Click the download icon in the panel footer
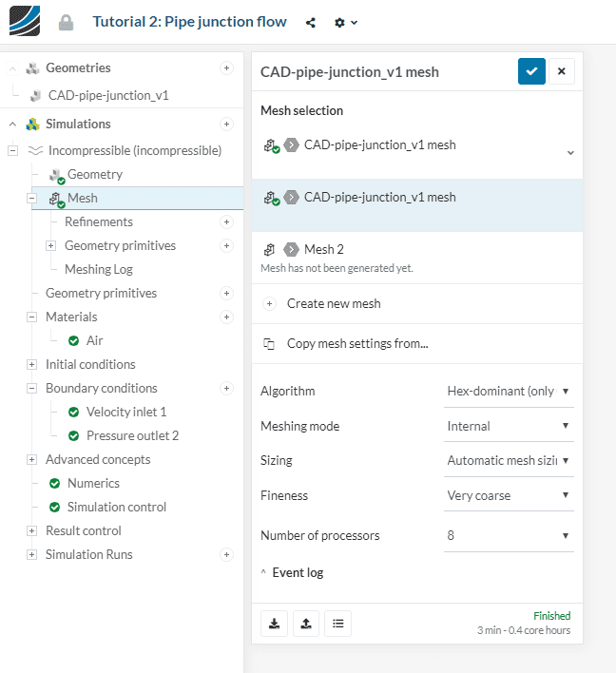The width and height of the screenshot is (616, 673). pyautogui.click(x=274, y=624)
